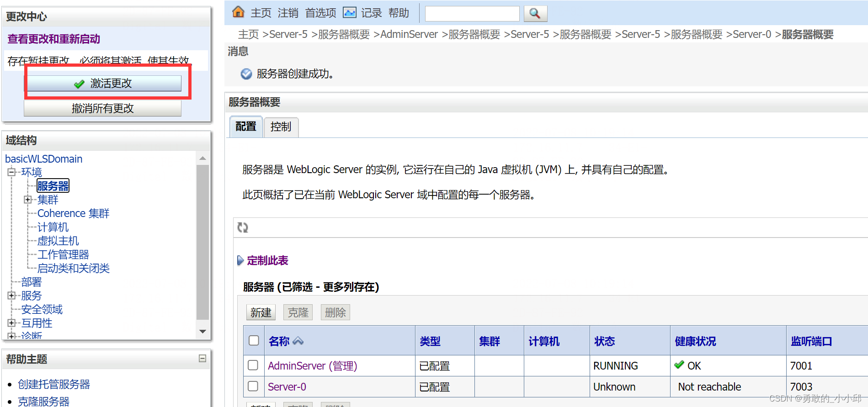Click 注销 in the top menu
The image size is (868, 407).
pyautogui.click(x=288, y=13)
